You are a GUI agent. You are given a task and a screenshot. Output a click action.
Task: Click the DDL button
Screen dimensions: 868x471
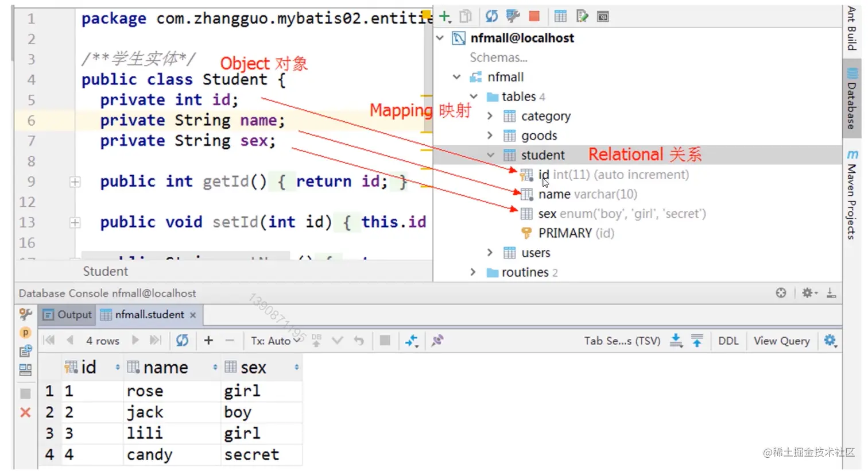click(x=728, y=341)
